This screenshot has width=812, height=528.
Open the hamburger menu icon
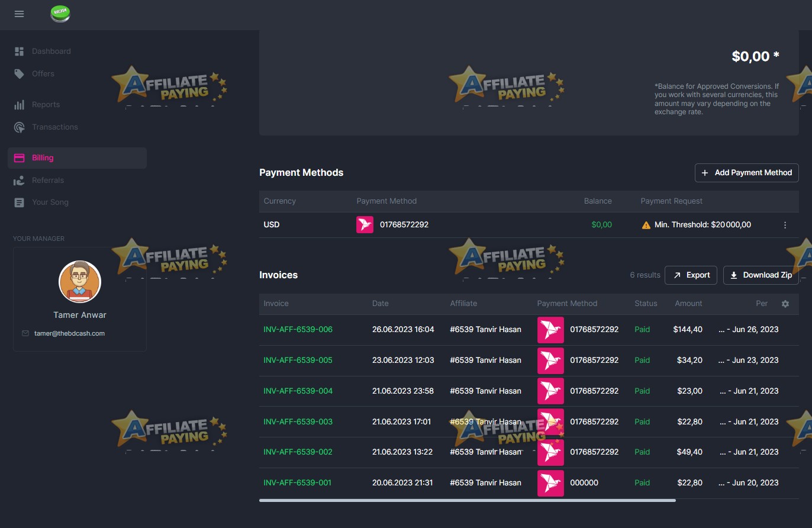coord(19,14)
